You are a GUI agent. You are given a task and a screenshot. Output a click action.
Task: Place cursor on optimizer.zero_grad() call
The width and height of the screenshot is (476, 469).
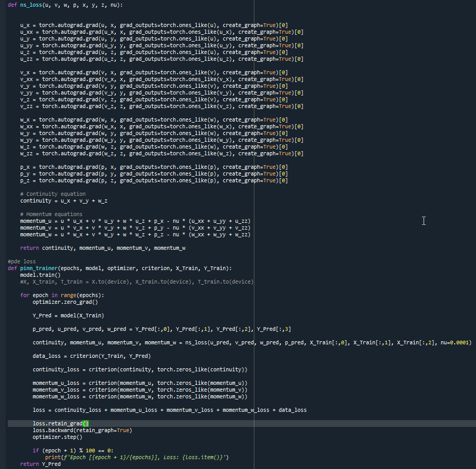(x=65, y=302)
